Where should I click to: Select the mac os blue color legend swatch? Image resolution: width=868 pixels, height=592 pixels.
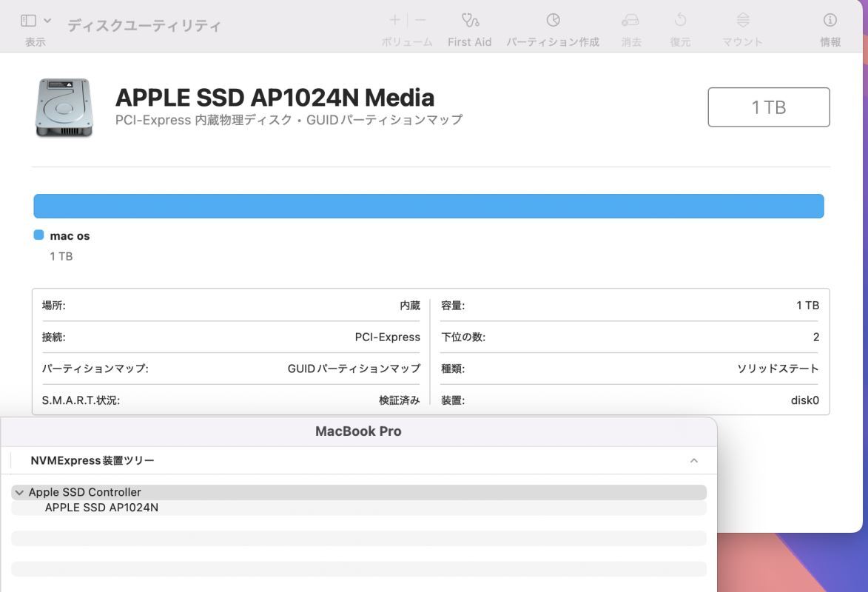[38, 235]
